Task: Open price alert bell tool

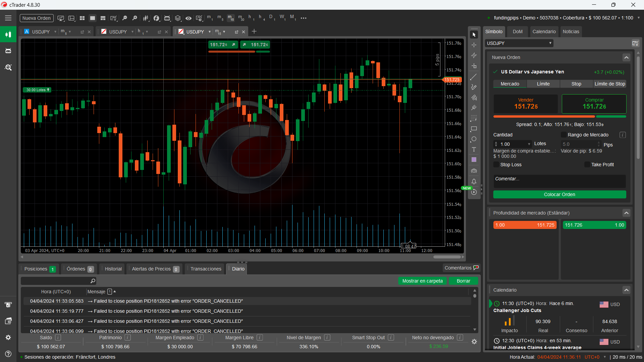Action: pos(474,181)
